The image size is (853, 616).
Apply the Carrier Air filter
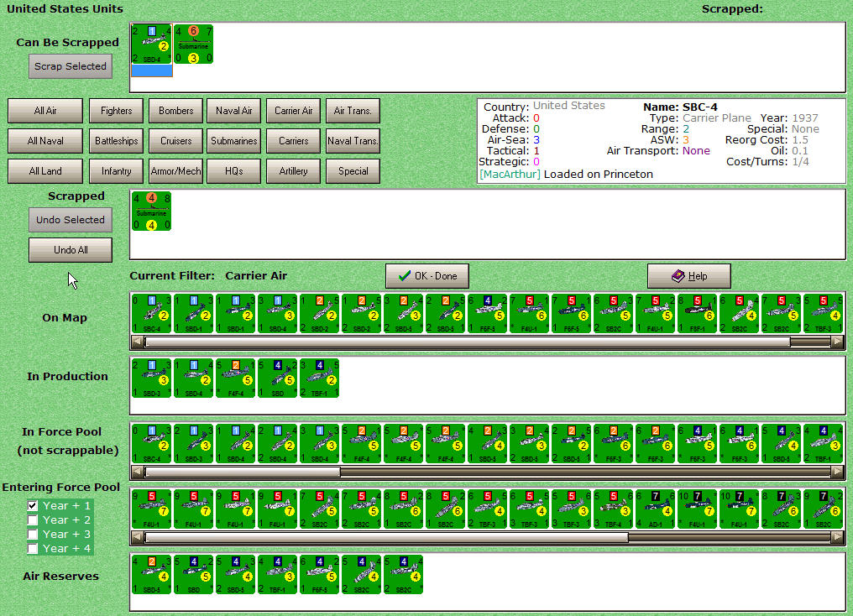pos(293,111)
